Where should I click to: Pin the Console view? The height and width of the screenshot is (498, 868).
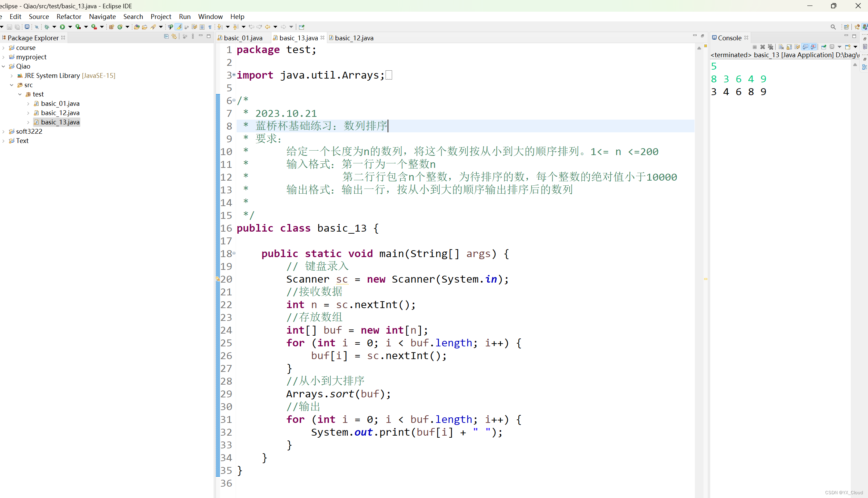point(824,47)
